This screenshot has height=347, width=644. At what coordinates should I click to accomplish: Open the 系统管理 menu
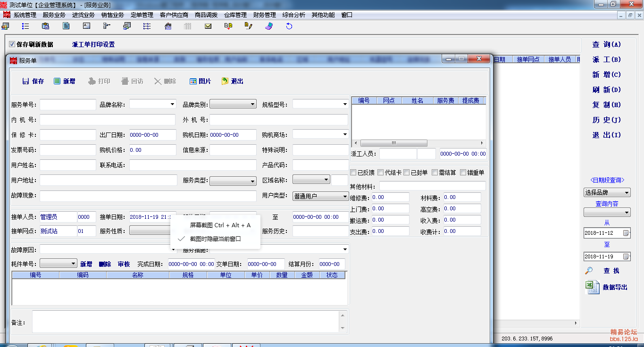pos(25,15)
